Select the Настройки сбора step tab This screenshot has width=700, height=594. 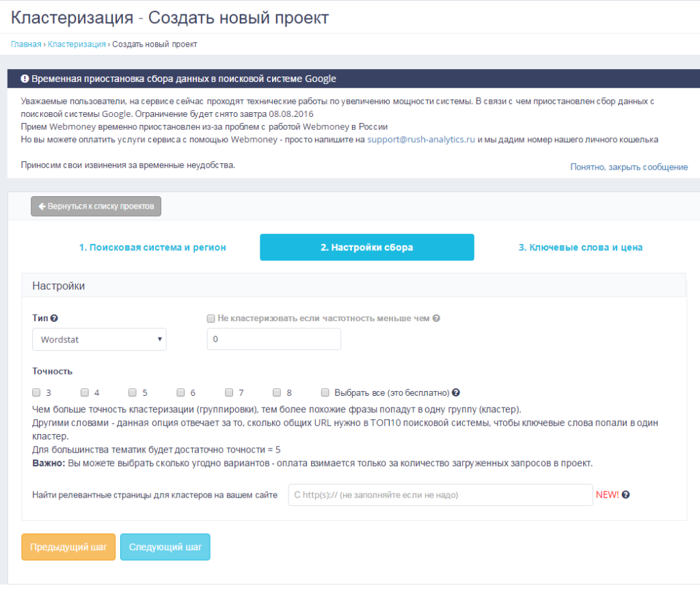pyautogui.click(x=366, y=247)
